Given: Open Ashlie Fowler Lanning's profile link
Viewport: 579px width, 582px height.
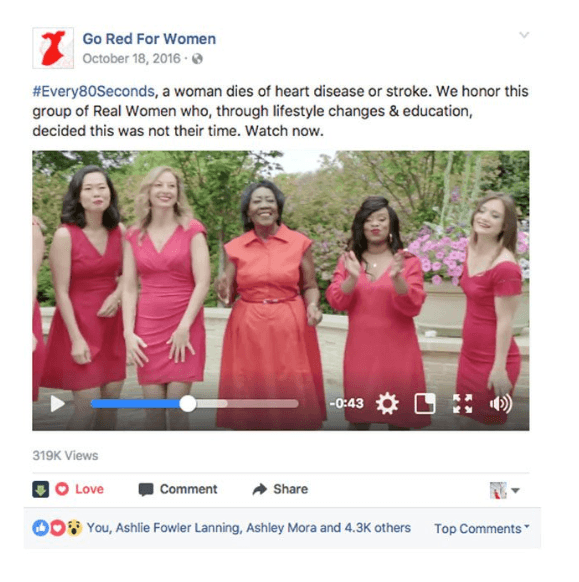Looking at the screenshot, I should pos(178,528).
